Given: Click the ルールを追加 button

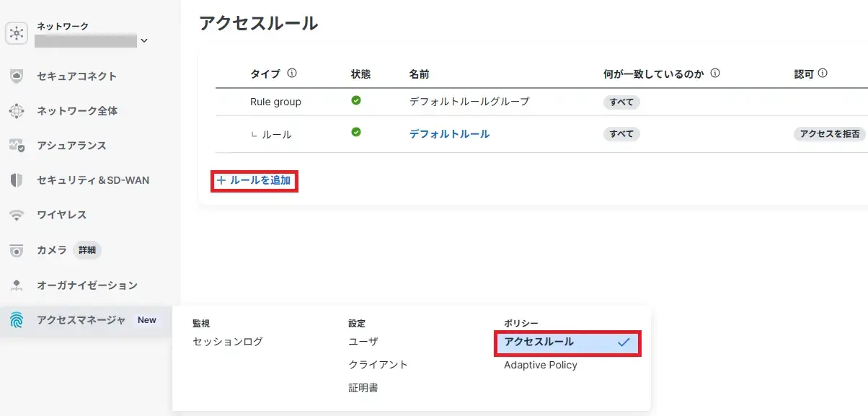Looking at the screenshot, I should click(254, 181).
